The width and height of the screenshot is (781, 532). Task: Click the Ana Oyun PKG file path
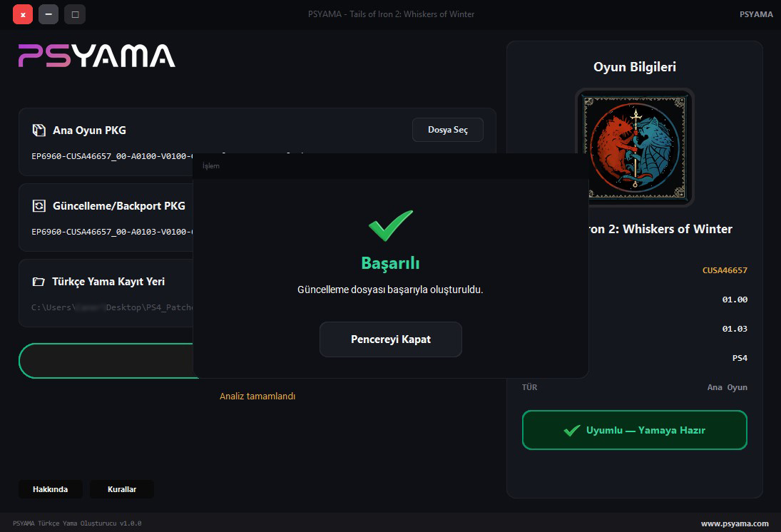[112, 156]
